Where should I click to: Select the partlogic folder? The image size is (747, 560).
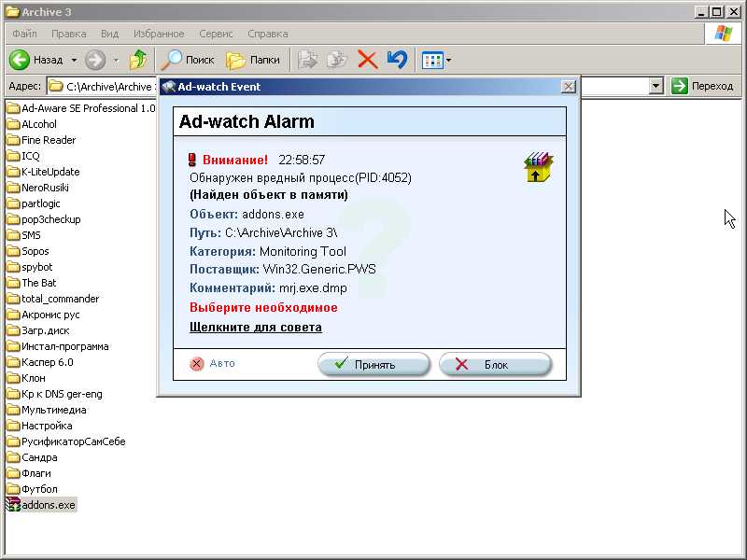[34, 203]
